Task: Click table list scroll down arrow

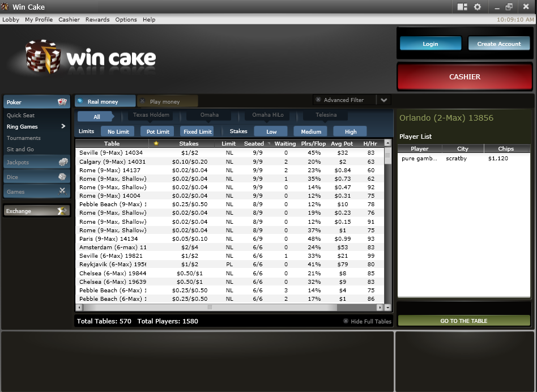Action: [387, 308]
